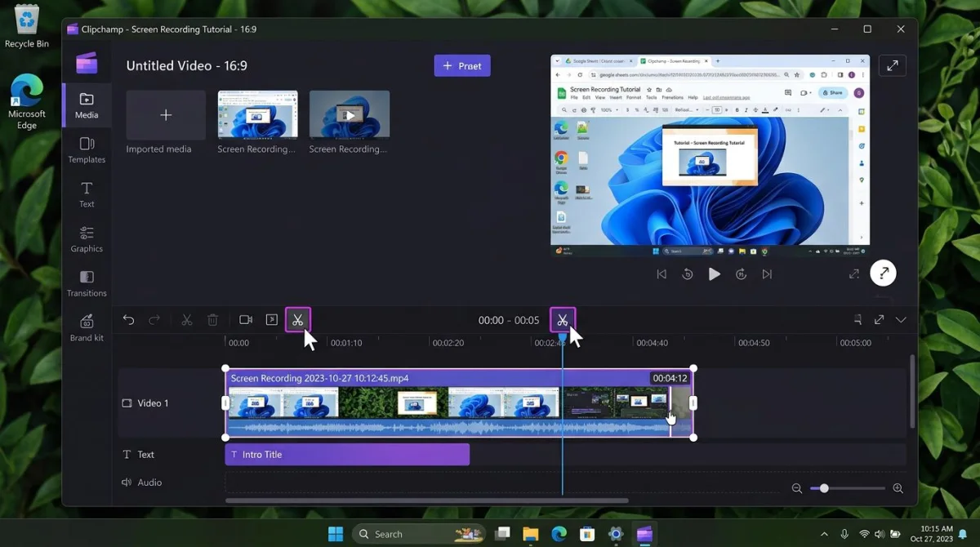Delete the selected clip with trash icon

[212, 320]
